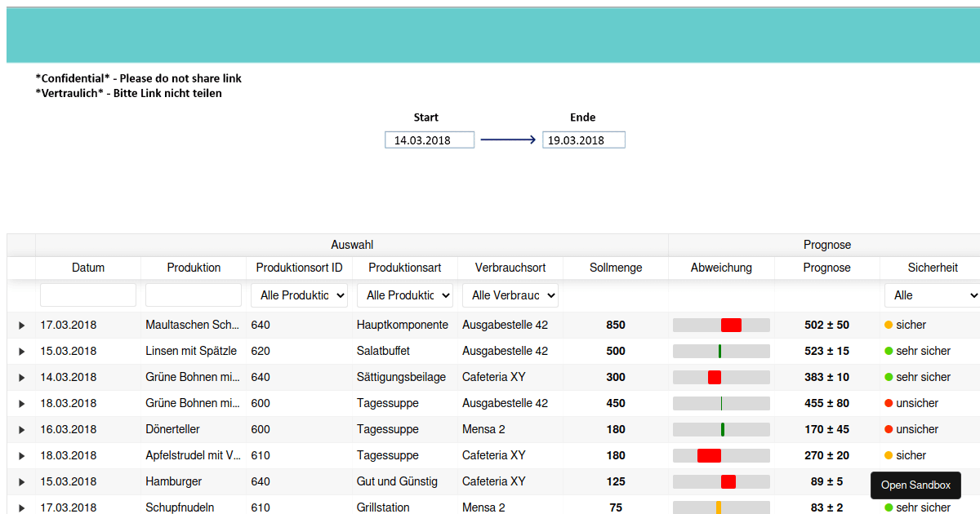Expand the 18.03.2018 Tagessuppe row
Screen dimensions: 980x514
point(21,403)
